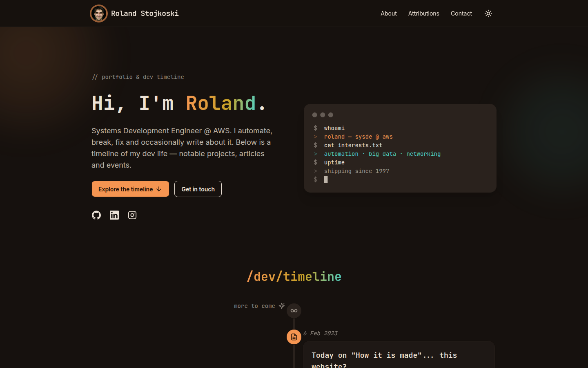
Task: Click the orange document icon on timeline
Action: pos(294,337)
